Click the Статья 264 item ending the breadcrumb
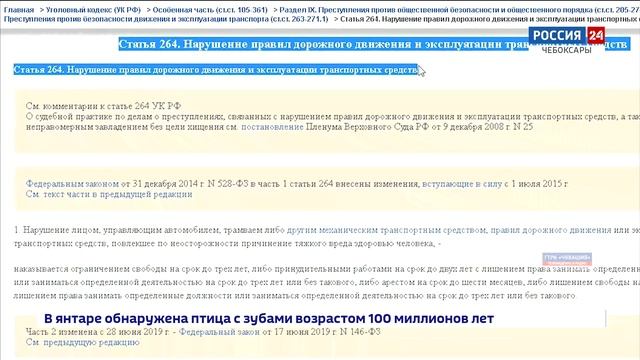The width and height of the screenshot is (640, 360). click(x=490, y=19)
